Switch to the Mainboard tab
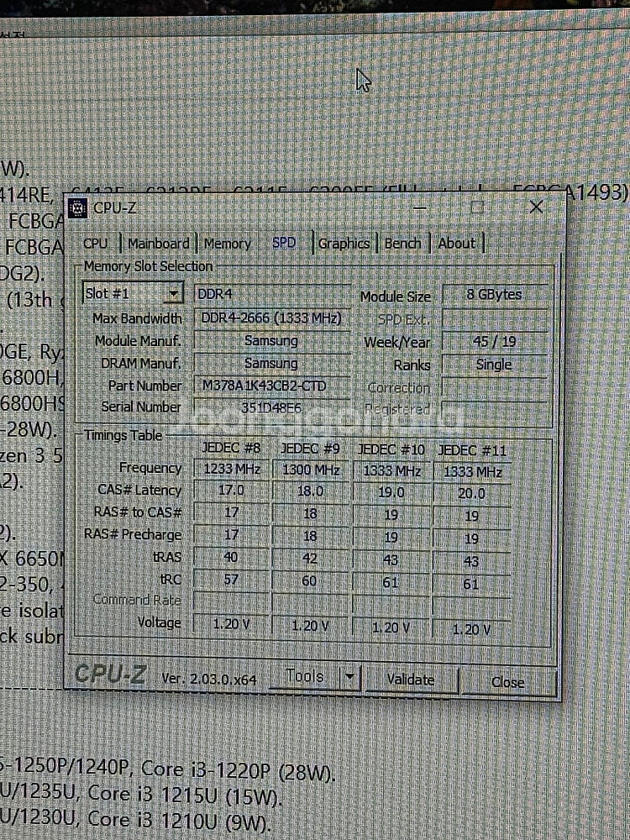The image size is (630, 840). (158, 244)
